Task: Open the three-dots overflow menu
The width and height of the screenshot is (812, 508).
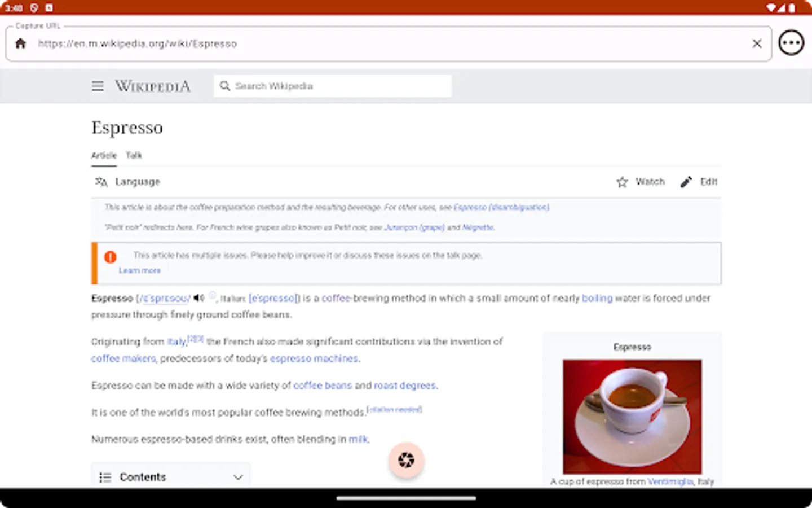Action: click(791, 43)
